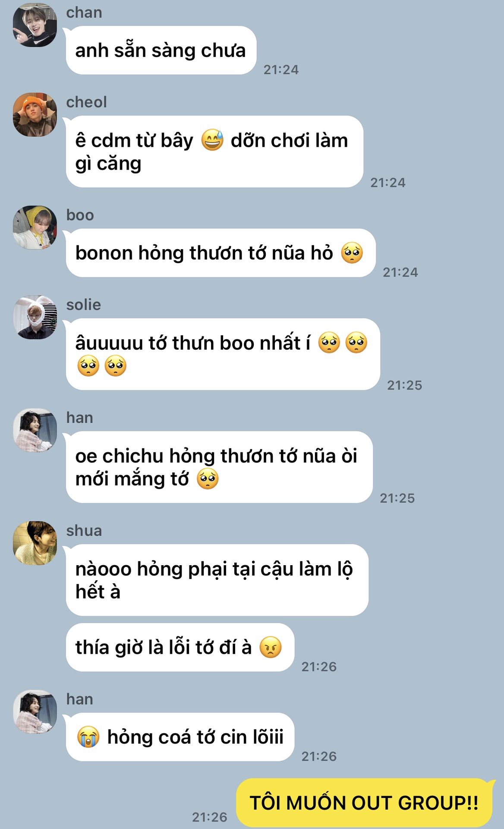Tap han's avatar above 'oe chichu' message
This screenshot has width=504, height=829.
pyautogui.click(x=35, y=430)
